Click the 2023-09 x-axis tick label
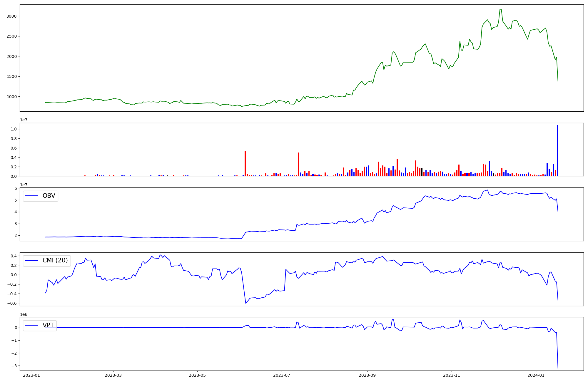Screen dimensions: 588x382 pos(367,375)
